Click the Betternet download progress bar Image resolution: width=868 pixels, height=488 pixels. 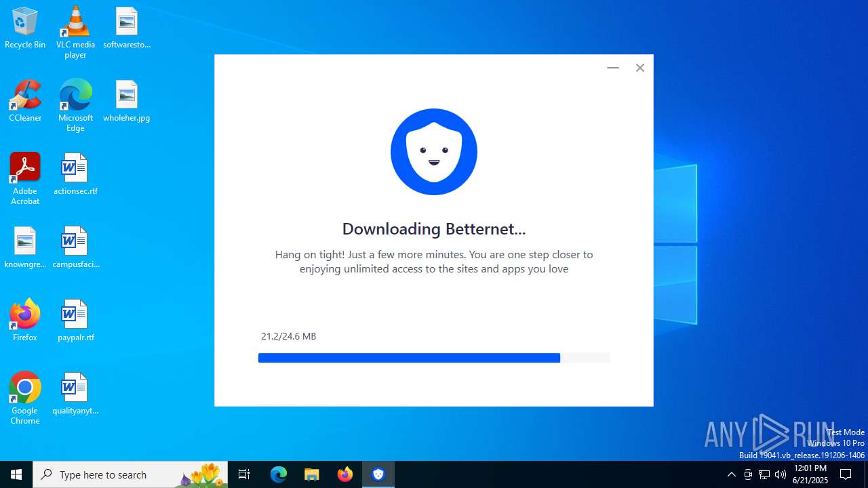tap(434, 358)
